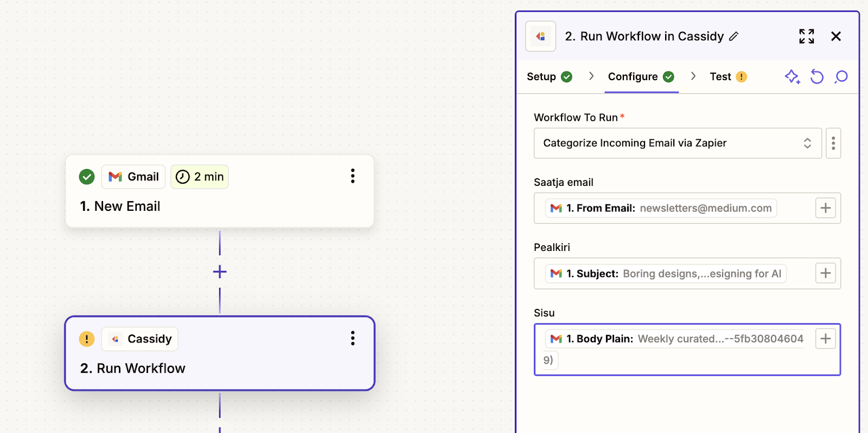Select the New Email Gmail step card
Image resolution: width=868 pixels, height=433 pixels.
click(220, 191)
